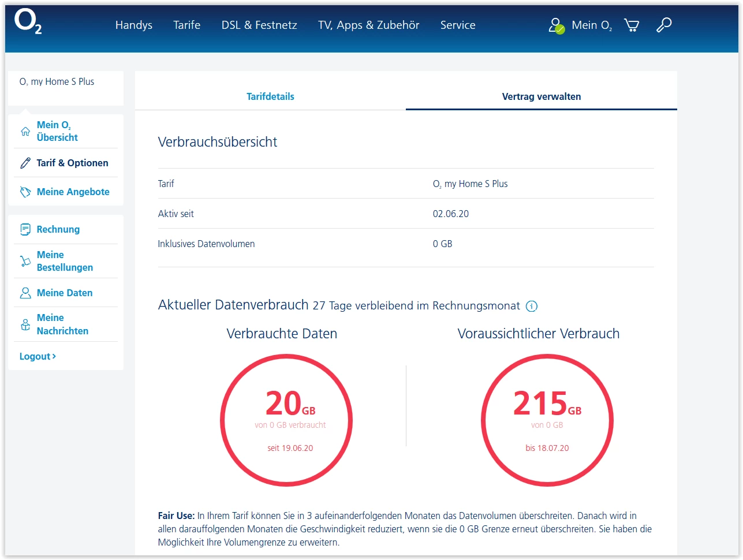Open the DSL & Festnetz menu
The width and height of the screenshot is (743, 560).
[x=259, y=25]
